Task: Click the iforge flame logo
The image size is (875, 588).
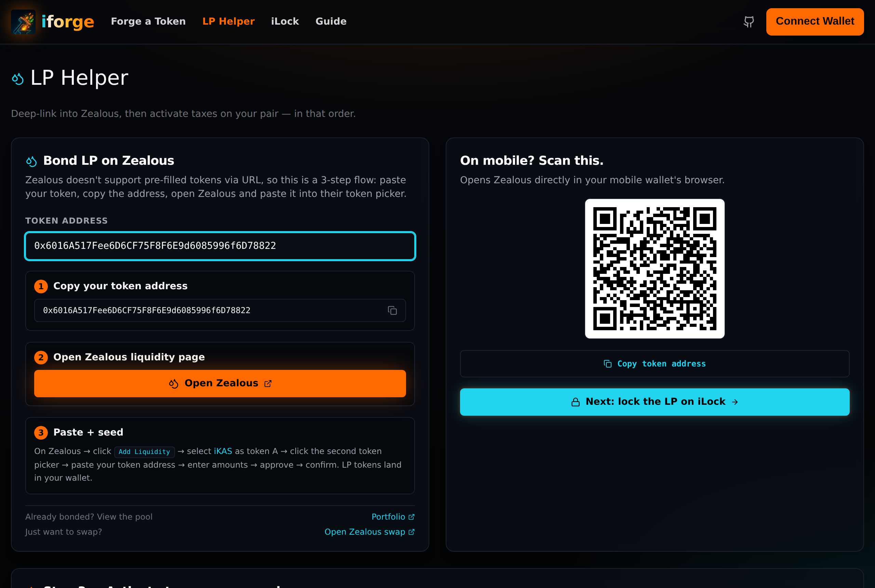Action: (x=23, y=22)
